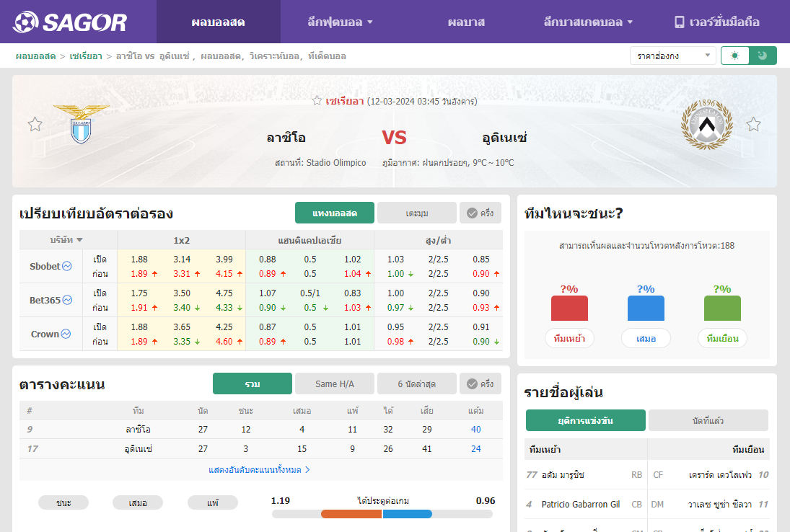Click แพ้ filter pill
This screenshot has width=790, height=532.
pos(213,502)
